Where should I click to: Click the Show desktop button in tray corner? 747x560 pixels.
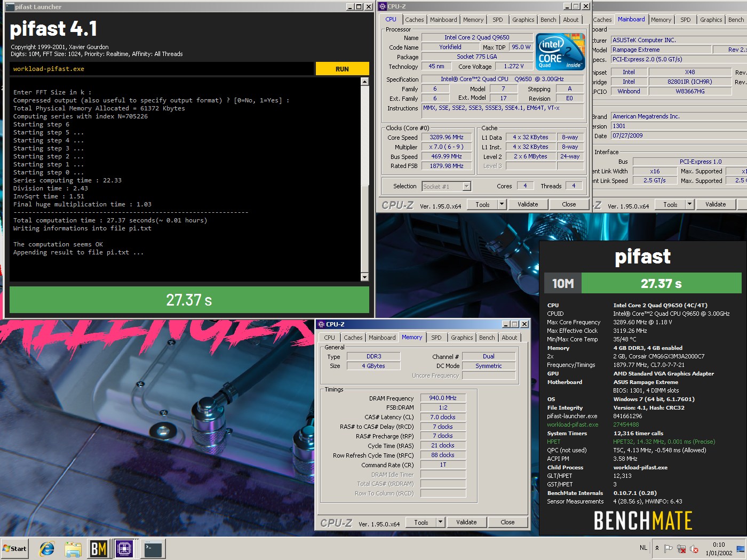741,548
